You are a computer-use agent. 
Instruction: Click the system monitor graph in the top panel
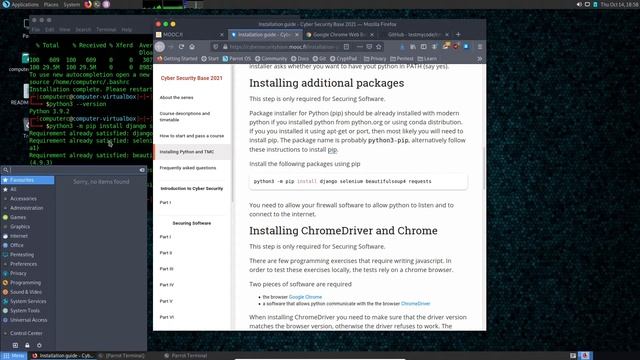(173, 4)
